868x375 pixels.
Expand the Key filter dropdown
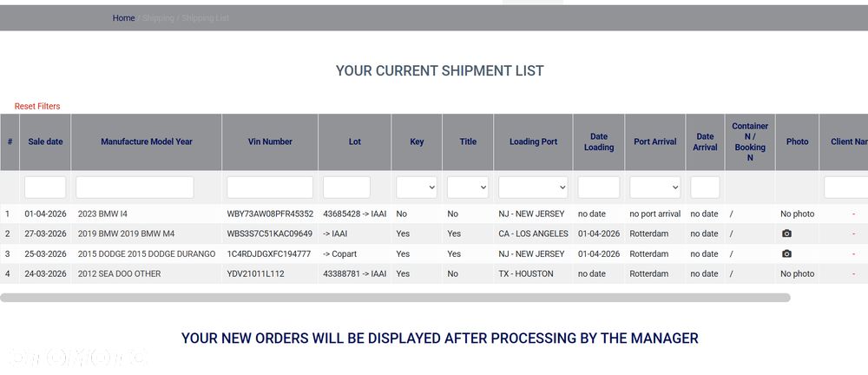click(x=417, y=187)
